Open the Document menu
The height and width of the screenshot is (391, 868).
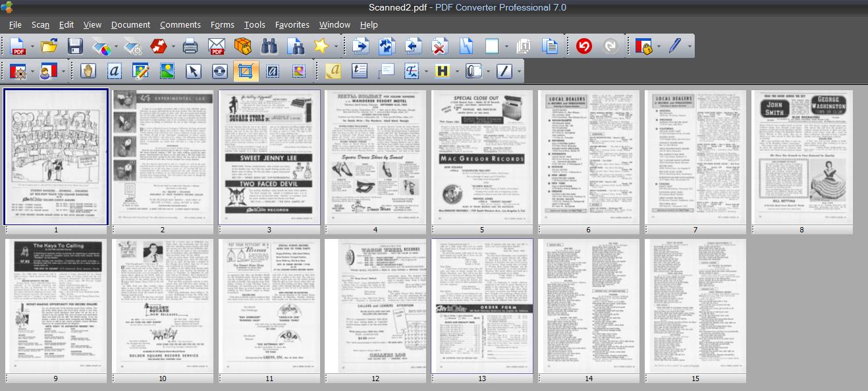(130, 24)
